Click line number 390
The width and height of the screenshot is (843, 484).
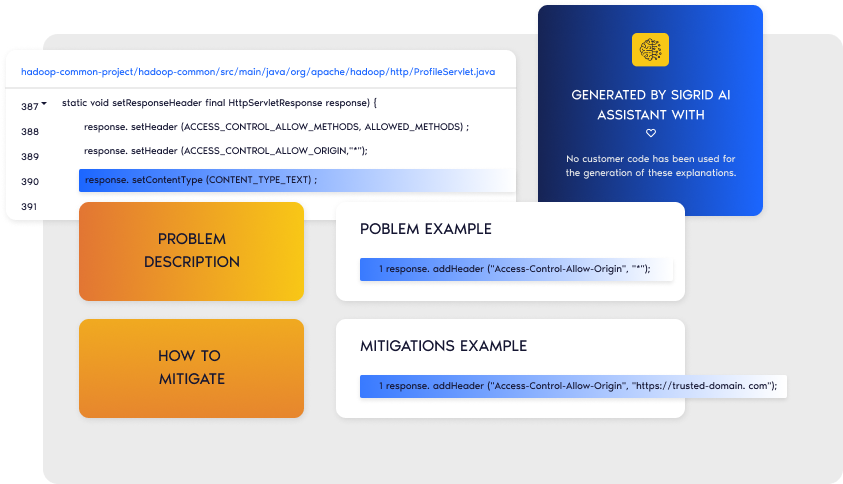(x=30, y=182)
